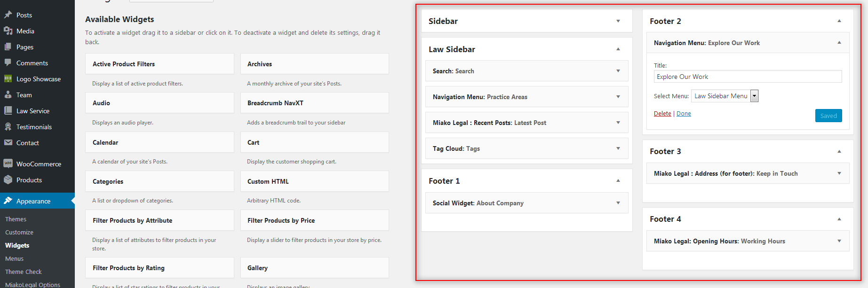This screenshot has width=868, height=288.
Task: Collapse the Law Sidebar widget area
Action: click(618, 49)
